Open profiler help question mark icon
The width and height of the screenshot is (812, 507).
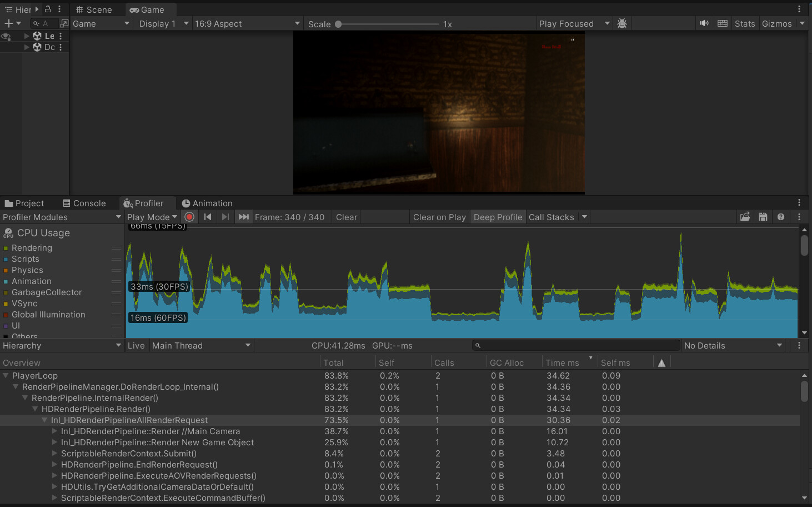tap(781, 217)
